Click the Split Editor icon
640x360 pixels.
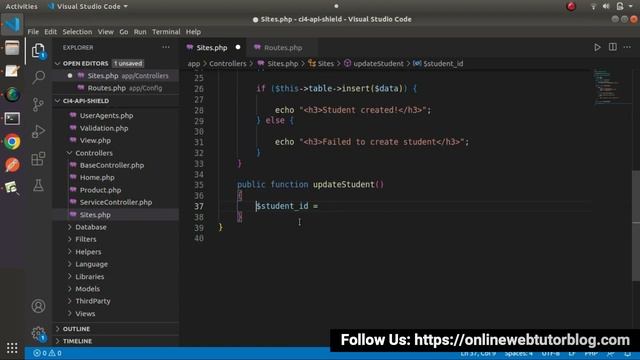coord(613,47)
